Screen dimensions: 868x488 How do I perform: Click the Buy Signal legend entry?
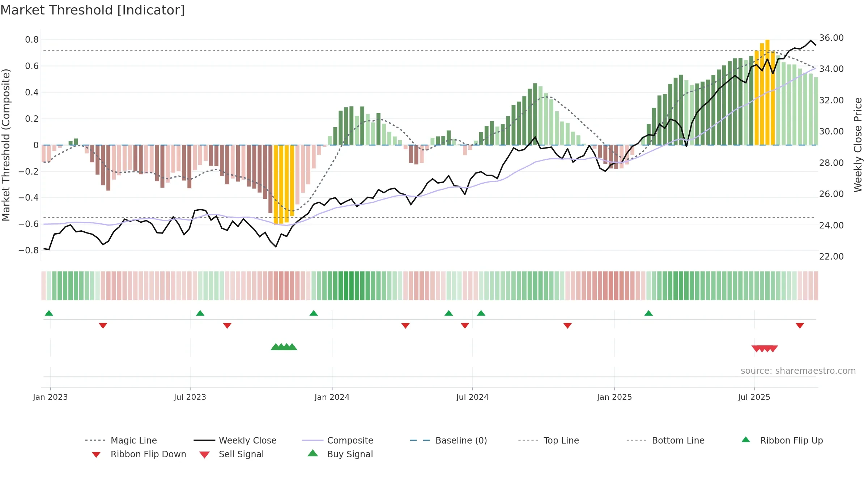point(340,454)
